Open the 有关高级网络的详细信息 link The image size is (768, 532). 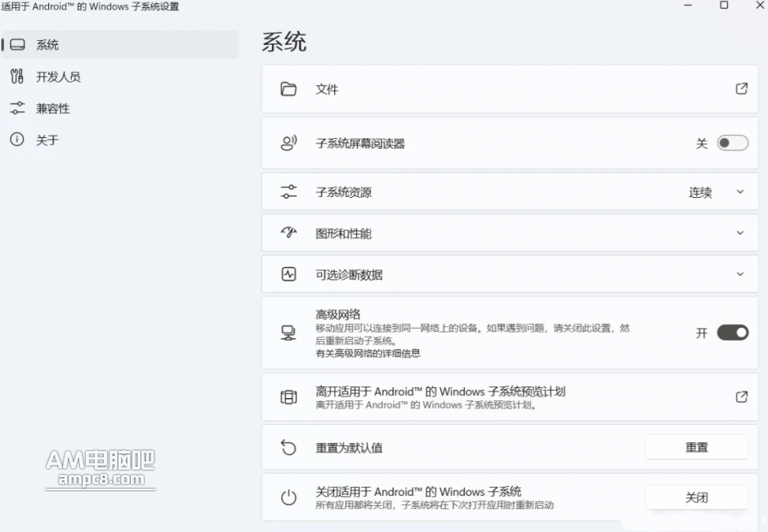coord(368,353)
